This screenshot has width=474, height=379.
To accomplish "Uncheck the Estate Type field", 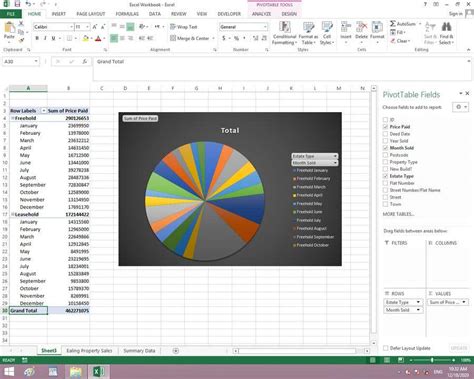I will click(385, 176).
